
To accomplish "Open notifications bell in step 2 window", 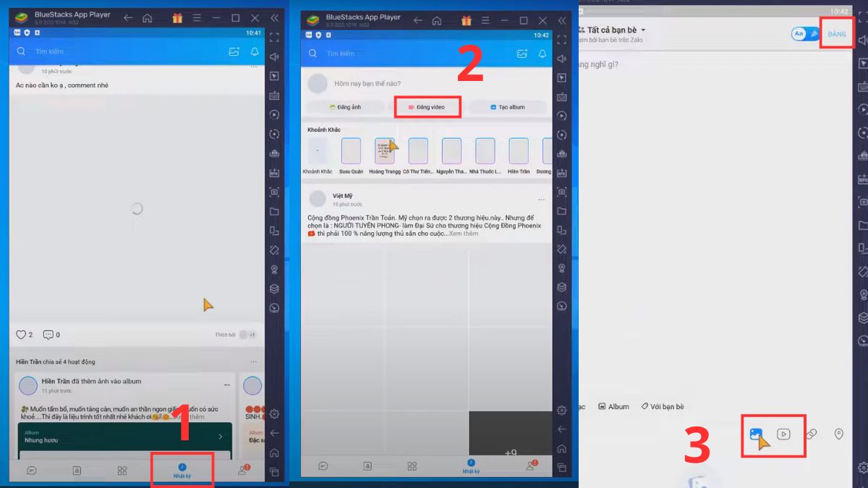I will pyautogui.click(x=542, y=53).
